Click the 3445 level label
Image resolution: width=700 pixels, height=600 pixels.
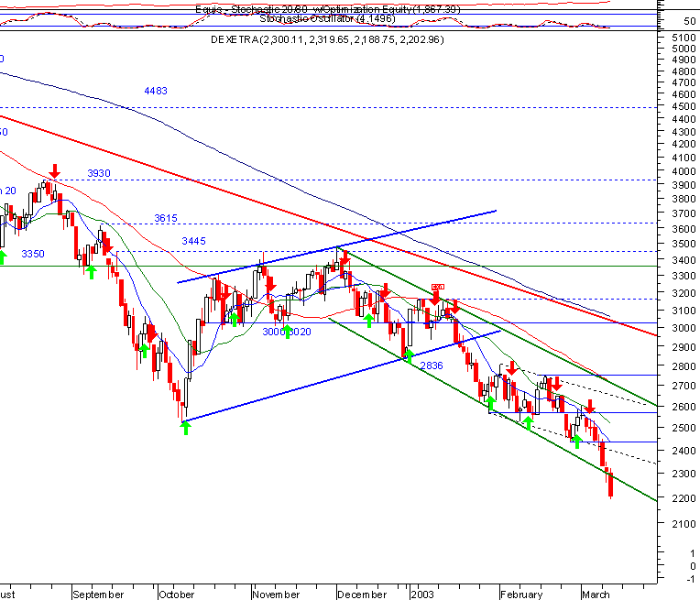193,241
